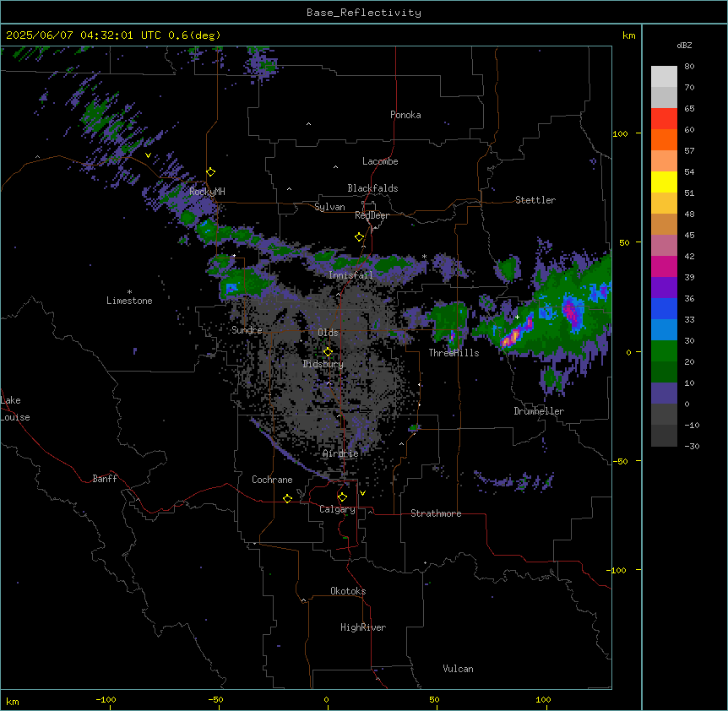Click the asterisk marker above Limestone
728x711 pixels.
point(129,292)
